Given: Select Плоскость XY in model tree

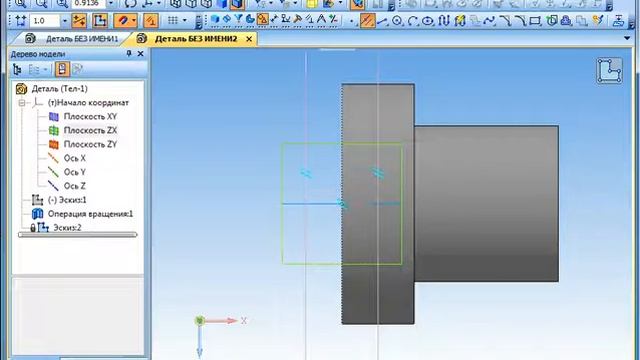Looking at the screenshot, I should pyautogui.click(x=90, y=116).
